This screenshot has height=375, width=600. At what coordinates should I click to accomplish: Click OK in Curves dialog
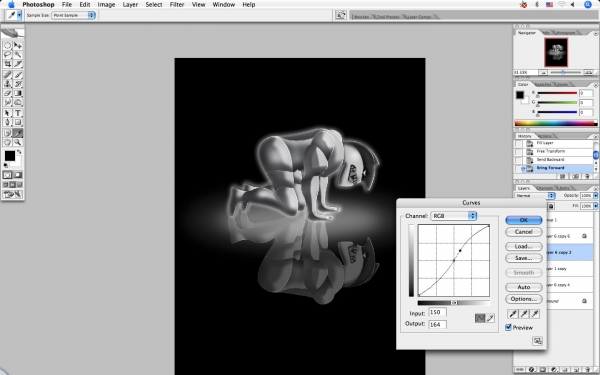(523, 220)
